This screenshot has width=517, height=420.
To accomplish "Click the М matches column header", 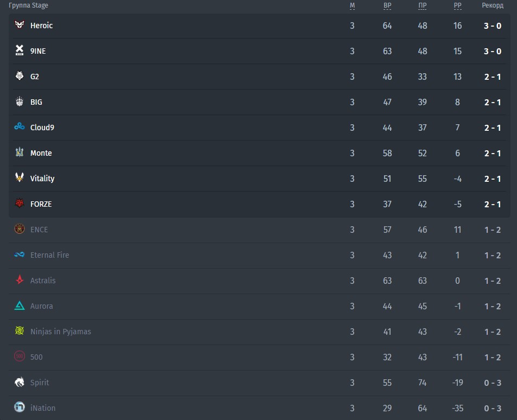I will (352, 5).
